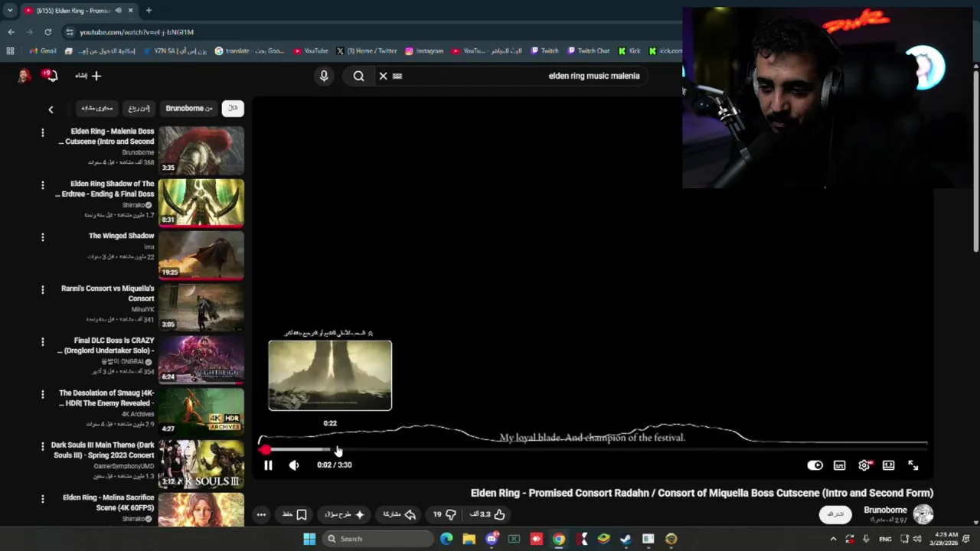The width and height of the screenshot is (980, 551).
Task: Select the 'Brunoborne' filter chip
Action: click(188, 108)
